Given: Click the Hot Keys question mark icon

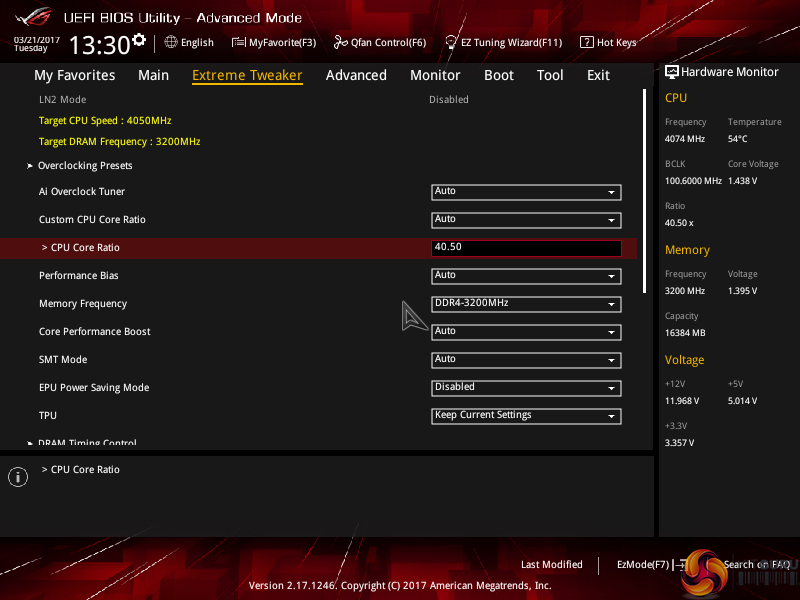Looking at the screenshot, I should click(x=587, y=42).
